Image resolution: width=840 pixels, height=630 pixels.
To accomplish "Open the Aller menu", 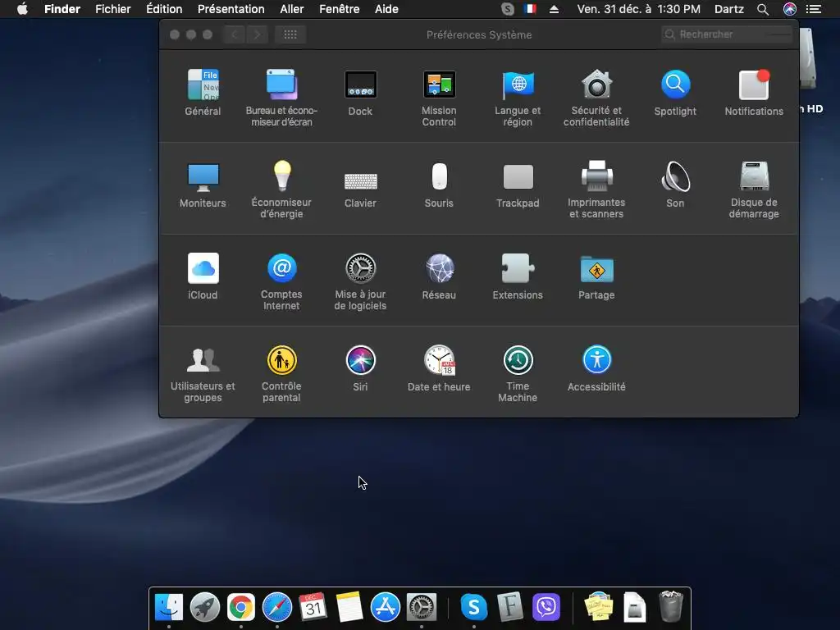I will (292, 9).
